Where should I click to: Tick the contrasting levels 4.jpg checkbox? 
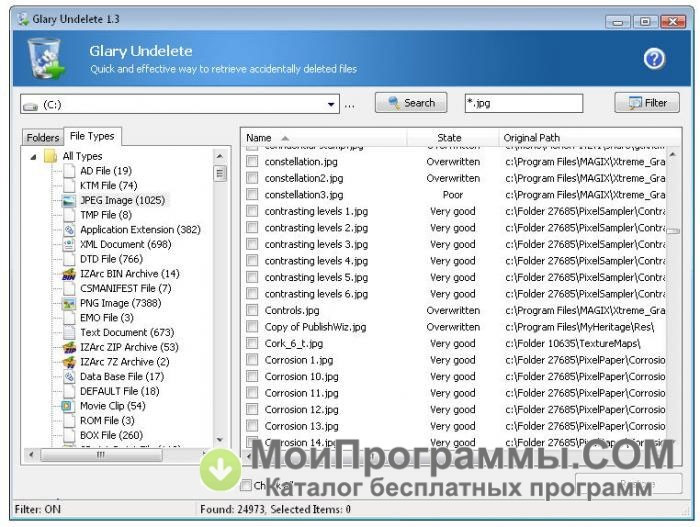coord(252,260)
